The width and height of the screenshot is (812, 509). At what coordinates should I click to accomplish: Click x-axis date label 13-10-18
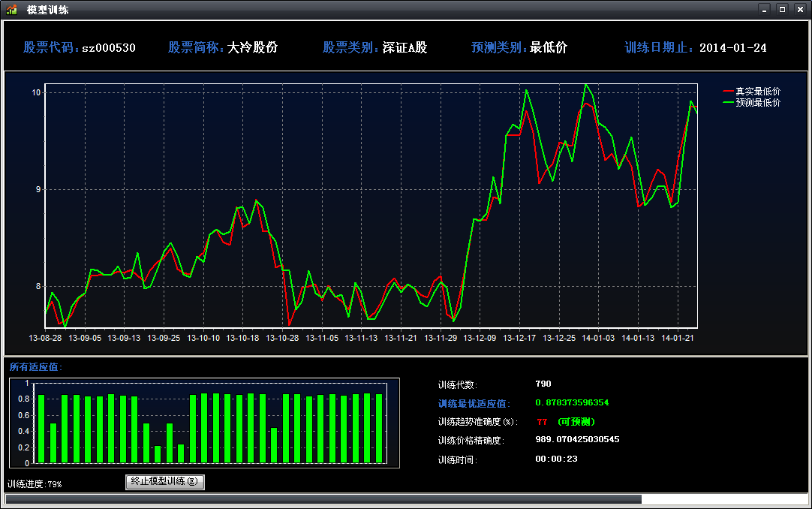[242, 338]
